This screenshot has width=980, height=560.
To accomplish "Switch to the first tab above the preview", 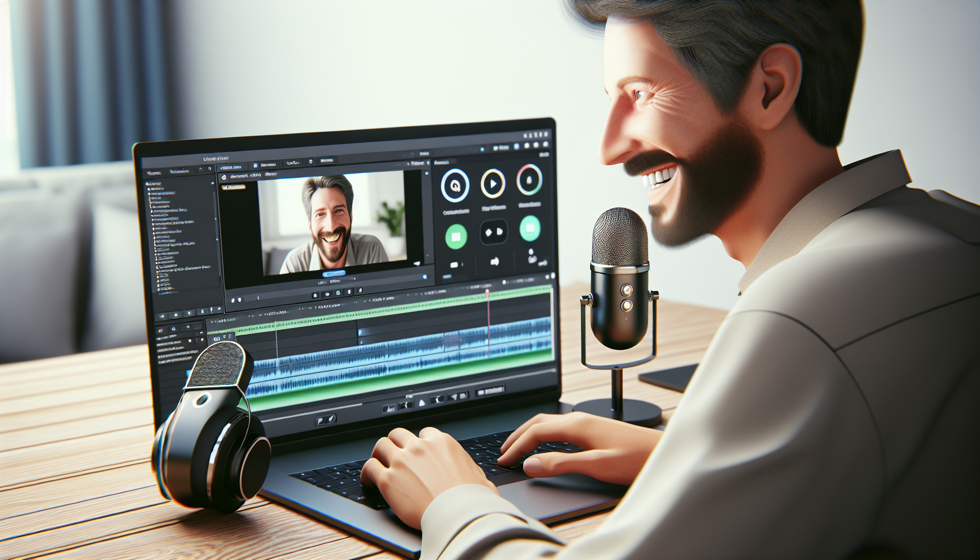I will pos(231,166).
